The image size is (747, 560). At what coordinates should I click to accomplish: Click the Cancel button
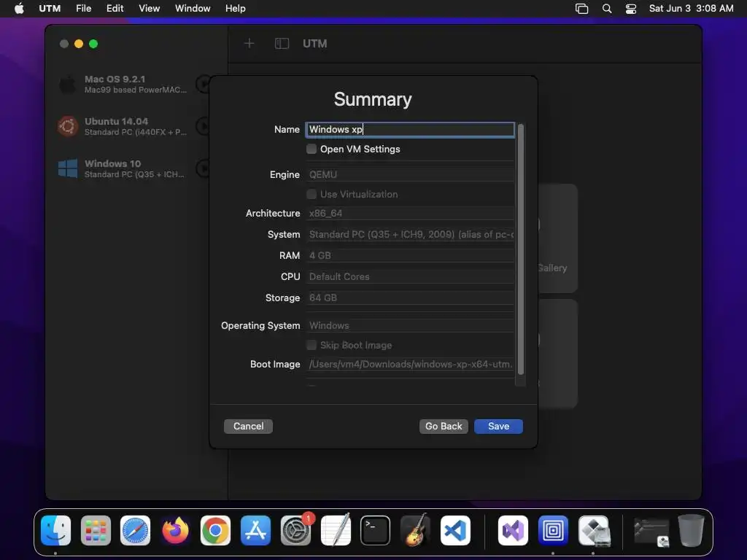[x=248, y=426]
